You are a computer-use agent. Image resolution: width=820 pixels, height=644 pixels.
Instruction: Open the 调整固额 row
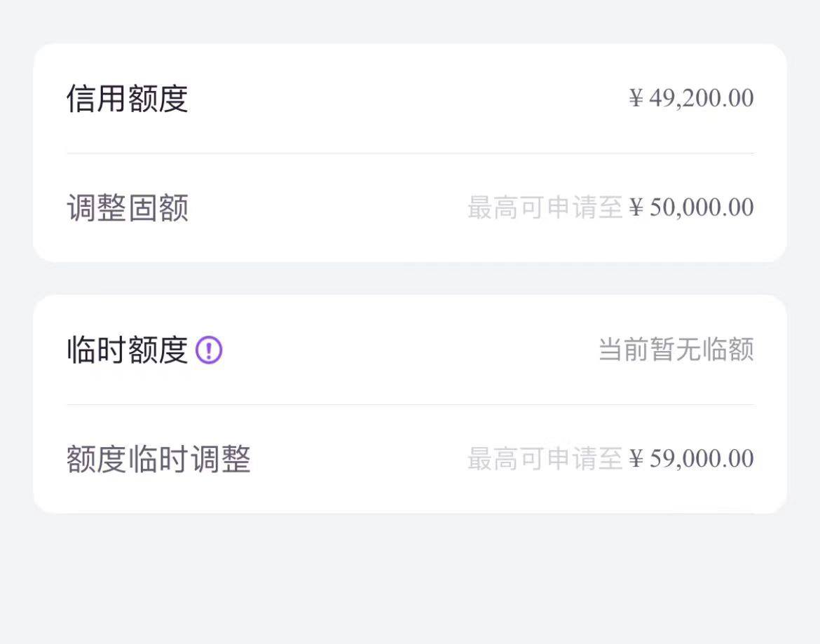410,207
